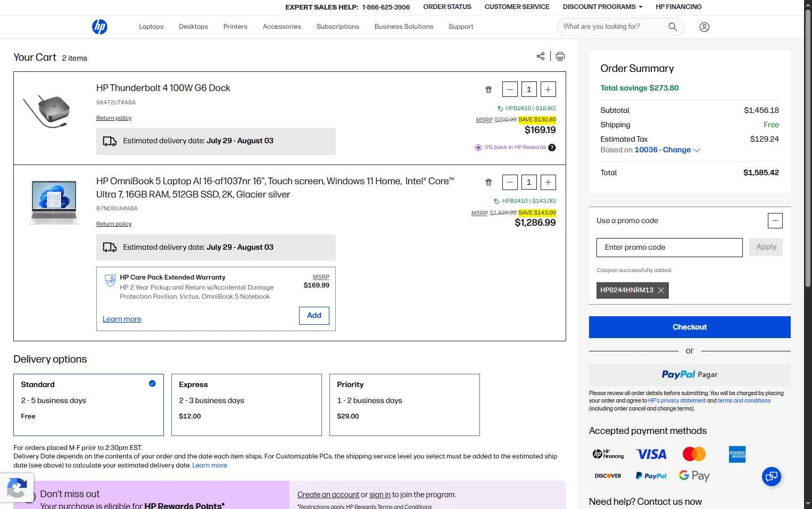This screenshot has width=812, height=509.
Task: Remove promo code HPB244HNRM13
Action: (x=661, y=290)
